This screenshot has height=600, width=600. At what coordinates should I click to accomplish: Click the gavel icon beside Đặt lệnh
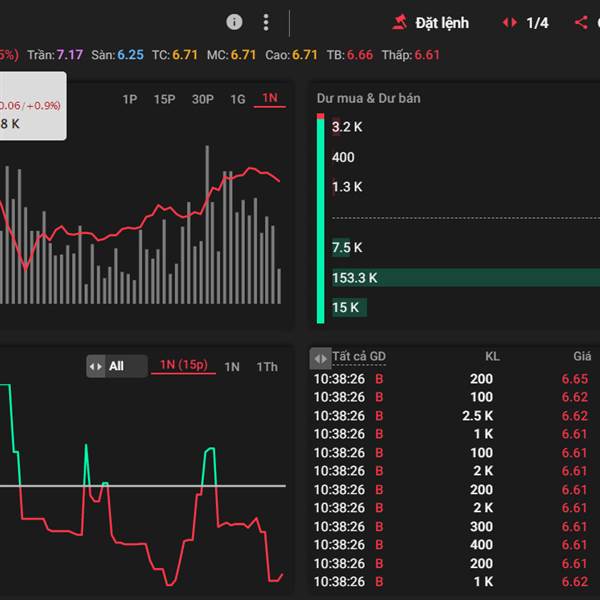point(400,22)
